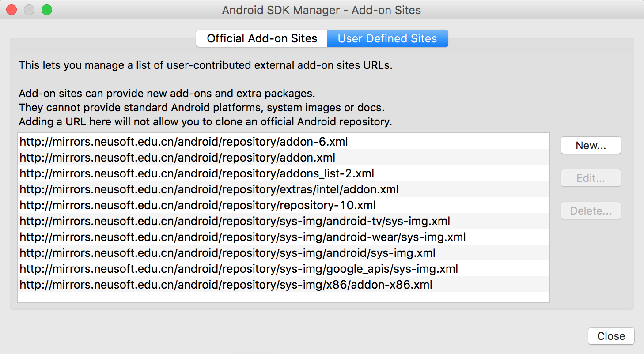This screenshot has width=644, height=354.
Task: Click the green zoom window button
Action: [x=47, y=10]
